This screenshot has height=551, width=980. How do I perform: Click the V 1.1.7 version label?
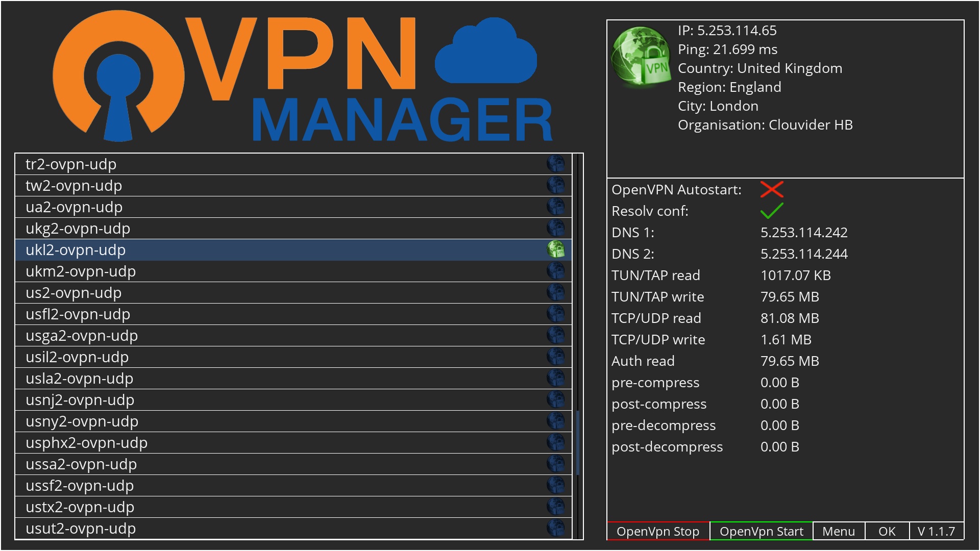pyautogui.click(x=937, y=531)
